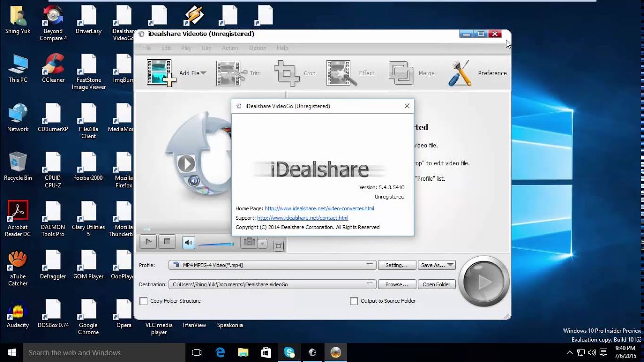The height and width of the screenshot is (362, 644).
Task: Open the Option menu
Action: [257, 48]
